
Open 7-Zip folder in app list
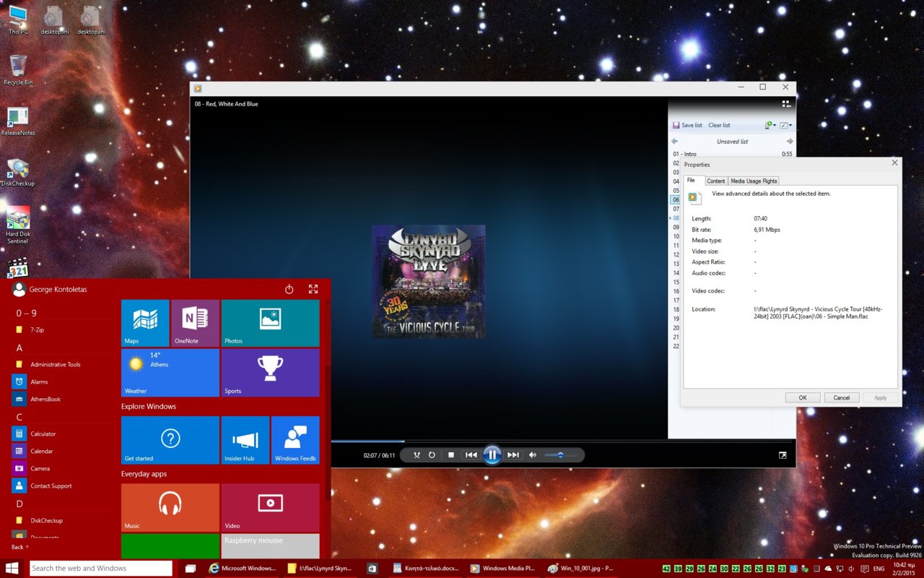pos(61,329)
